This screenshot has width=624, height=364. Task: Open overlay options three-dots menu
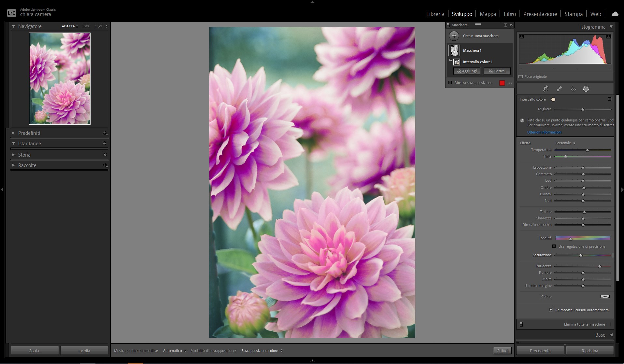click(x=510, y=83)
